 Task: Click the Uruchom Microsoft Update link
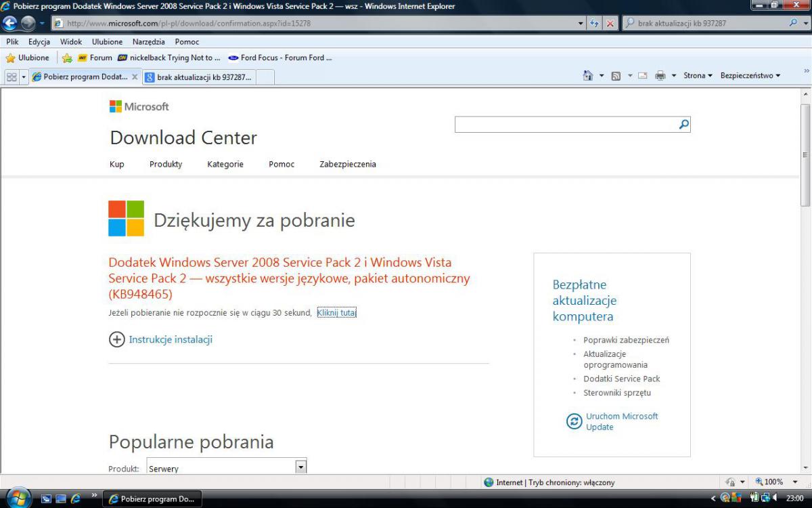click(622, 421)
